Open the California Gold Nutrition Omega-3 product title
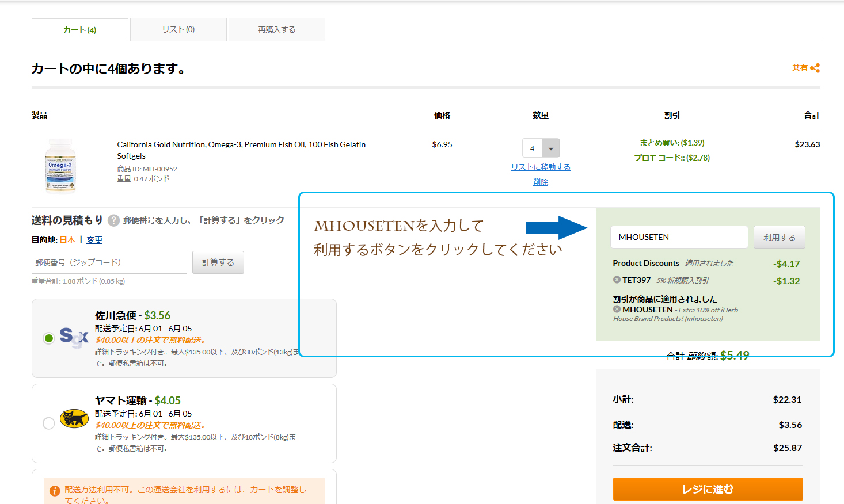 [241, 150]
